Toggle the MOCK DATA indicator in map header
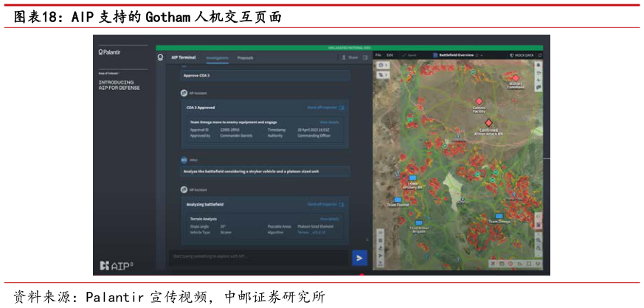The width and height of the screenshot is (644, 308). 524,55
